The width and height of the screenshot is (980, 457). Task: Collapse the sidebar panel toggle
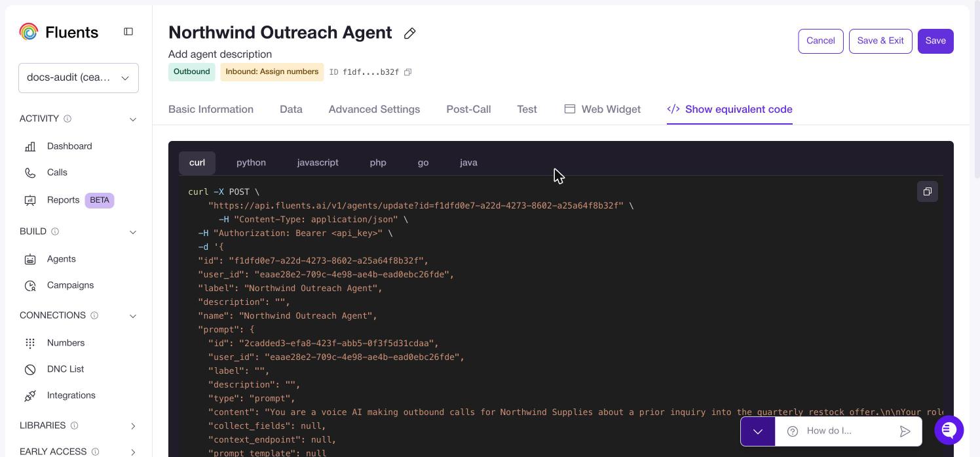coord(128,31)
